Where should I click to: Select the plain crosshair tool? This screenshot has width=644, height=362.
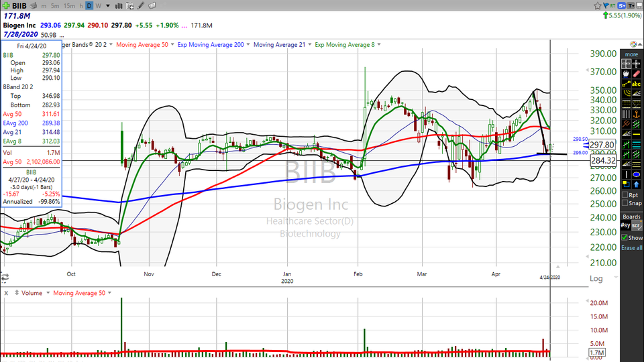point(637,64)
